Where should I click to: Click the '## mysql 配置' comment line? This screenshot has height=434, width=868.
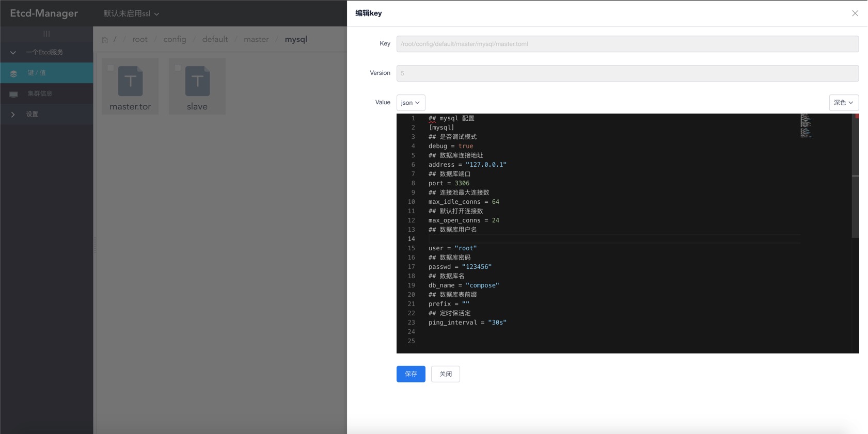(x=451, y=118)
